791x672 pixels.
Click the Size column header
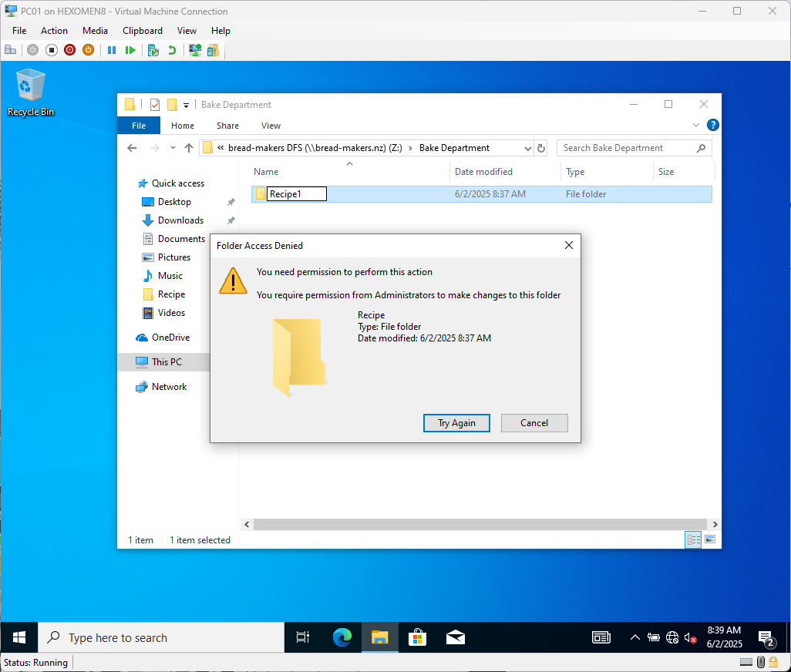pyautogui.click(x=684, y=172)
